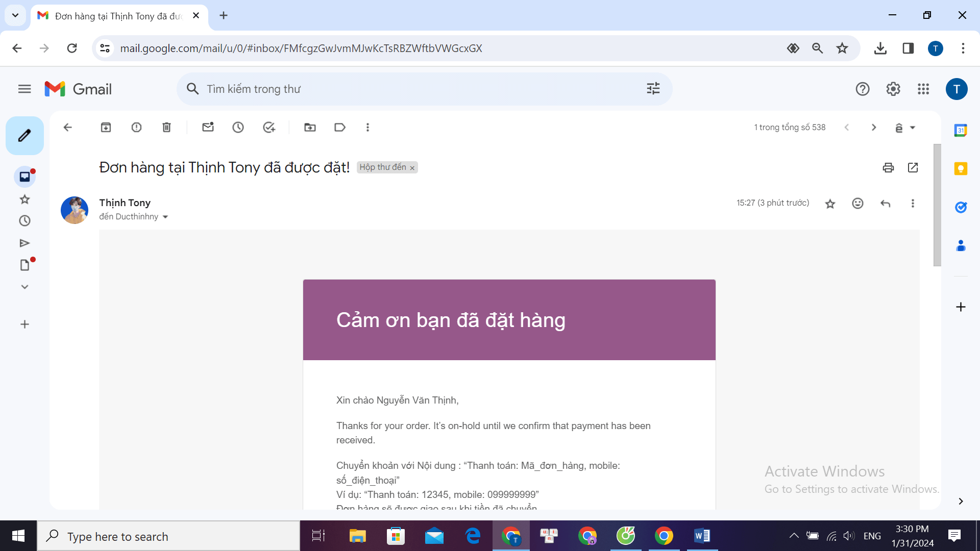Add the email to Google Tasks
This screenshot has height=551, width=980.
269,127
